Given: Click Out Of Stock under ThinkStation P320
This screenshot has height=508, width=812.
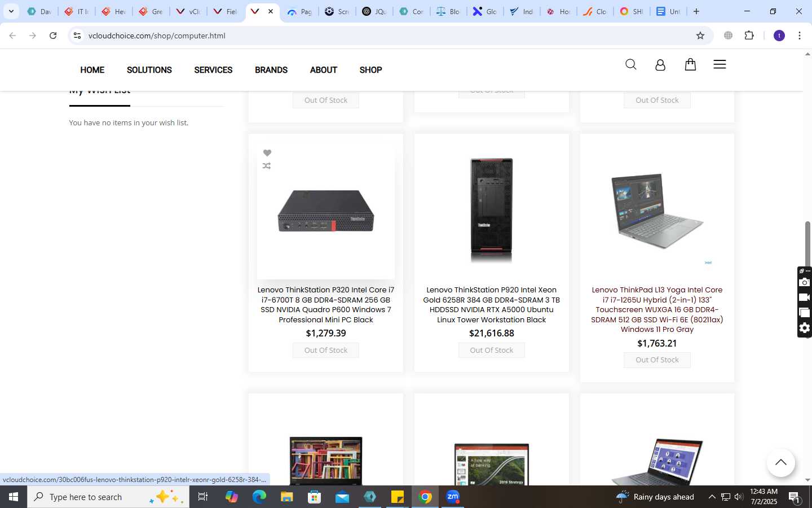Looking at the screenshot, I should [326, 351].
